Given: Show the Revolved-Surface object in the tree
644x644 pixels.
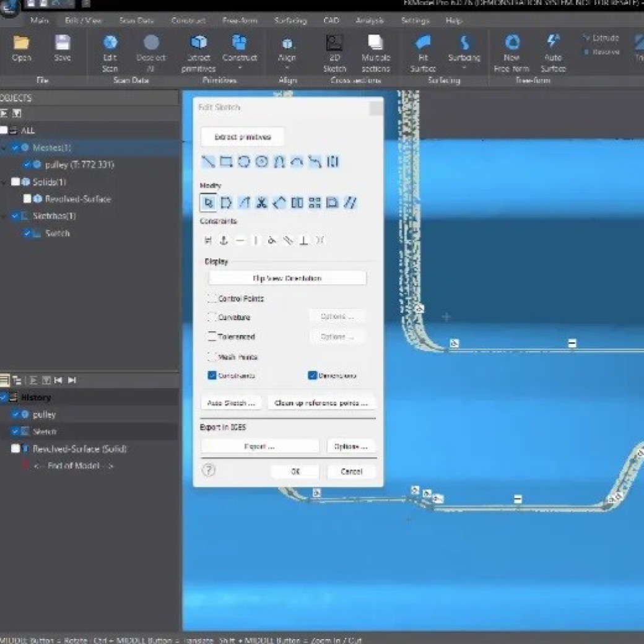Looking at the screenshot, I should tap(27, 199).
